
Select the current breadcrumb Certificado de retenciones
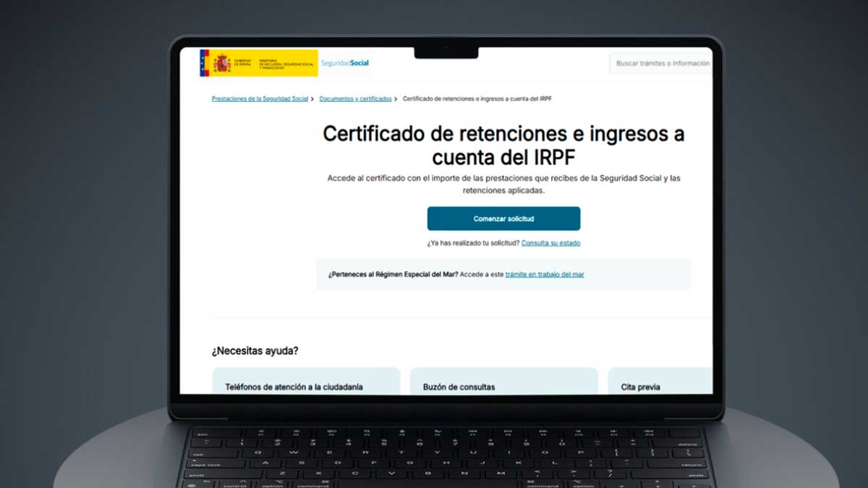[479, 98]
